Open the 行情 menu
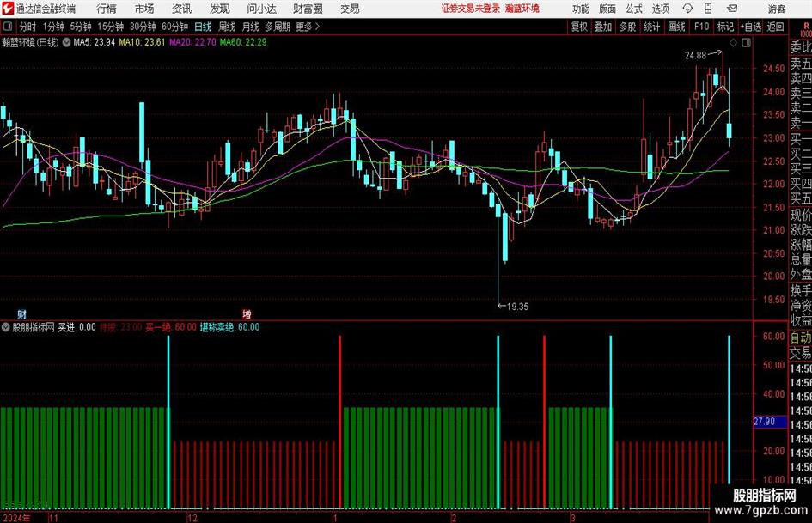 click(107, 9)
